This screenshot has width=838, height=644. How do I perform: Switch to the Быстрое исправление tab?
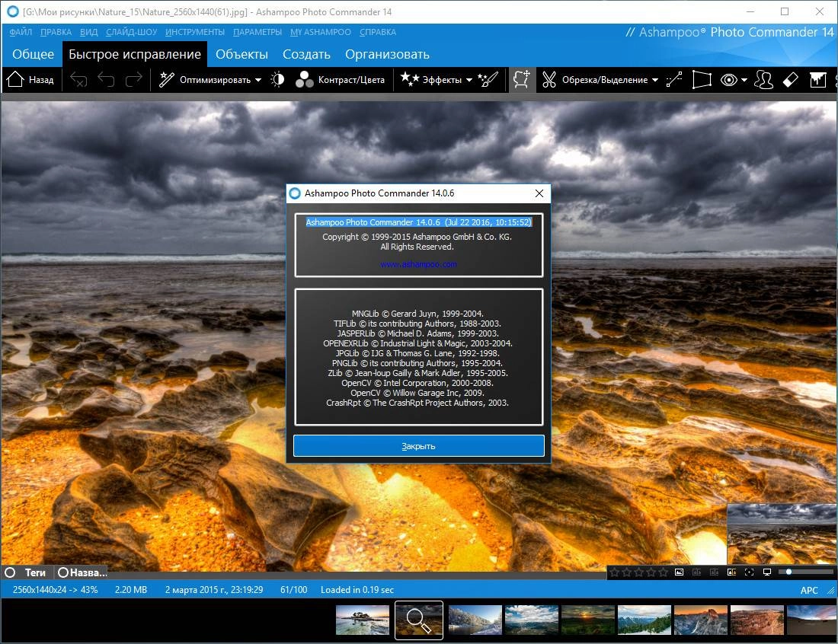coord(135,55)
